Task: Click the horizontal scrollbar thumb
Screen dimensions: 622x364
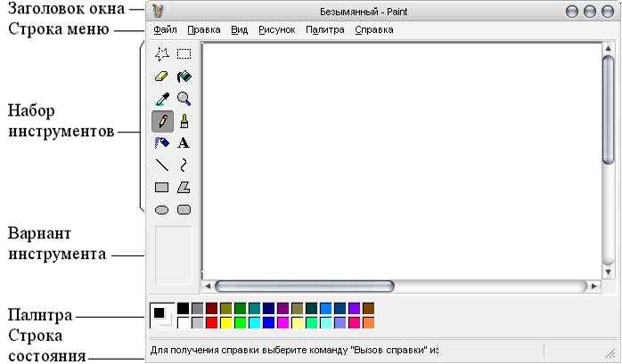Action: click(x=304, y=286)
